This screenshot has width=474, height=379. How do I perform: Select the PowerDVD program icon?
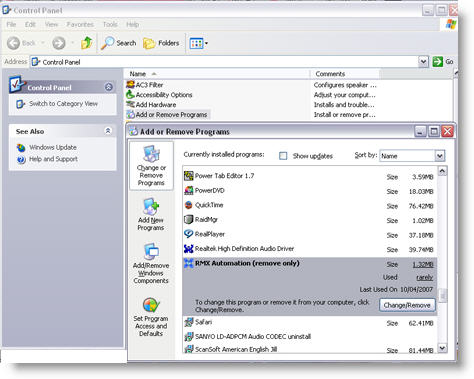pyautogui.click(x=189, y=190)
